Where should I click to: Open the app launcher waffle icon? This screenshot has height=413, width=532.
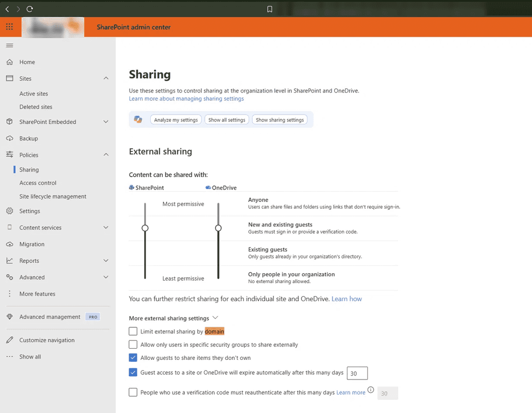tap(9, 27)
